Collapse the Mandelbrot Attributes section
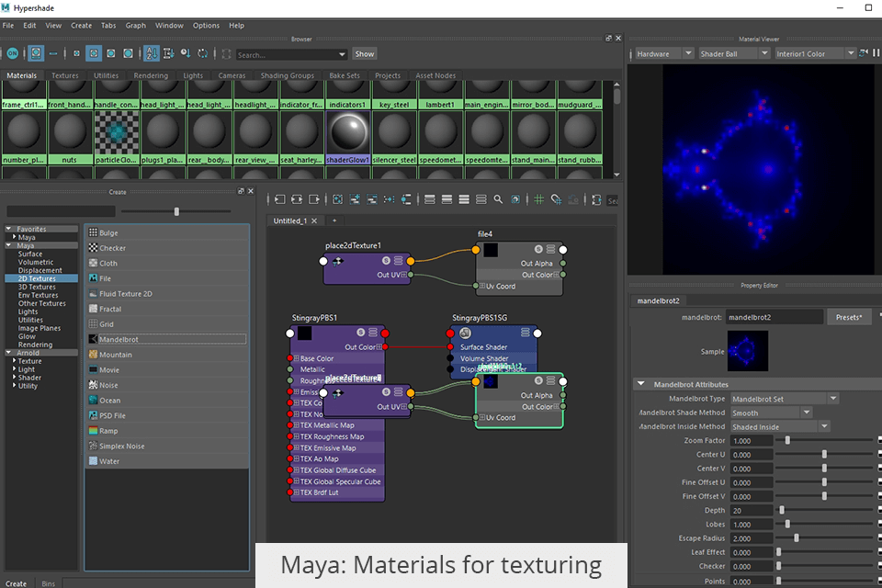This screenshot has height=588, width=882. (x=640, y=384)
